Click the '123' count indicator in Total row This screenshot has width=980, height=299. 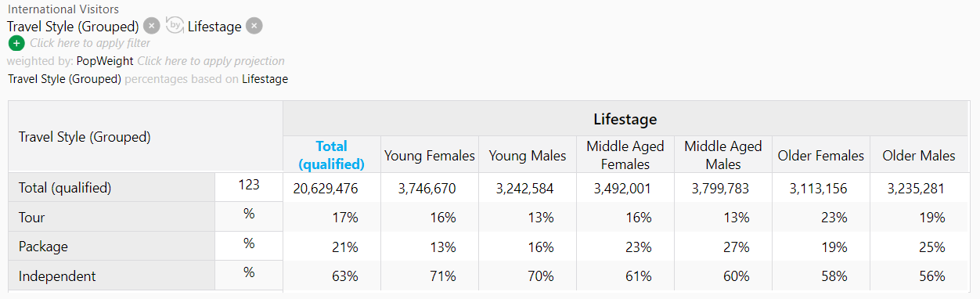point(249,186)
